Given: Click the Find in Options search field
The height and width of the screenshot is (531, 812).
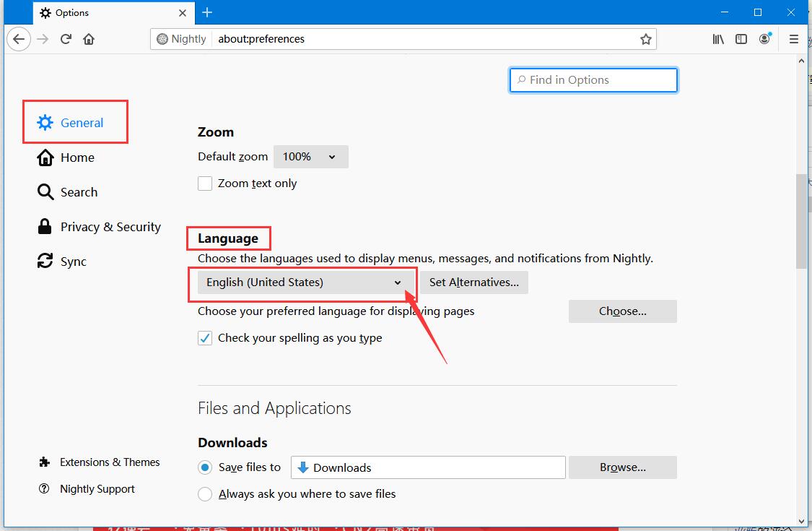Looking at the screenshot, I should (x=593, y=80).
